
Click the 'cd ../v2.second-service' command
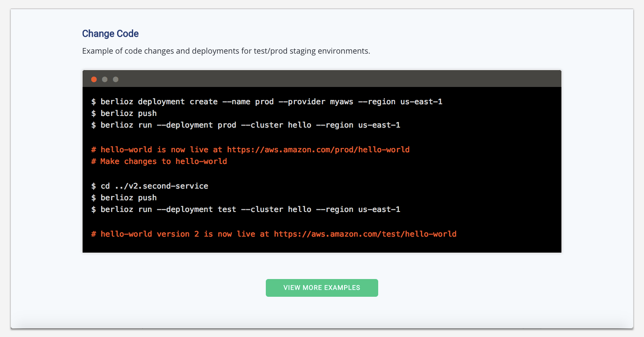pos(150,186)
